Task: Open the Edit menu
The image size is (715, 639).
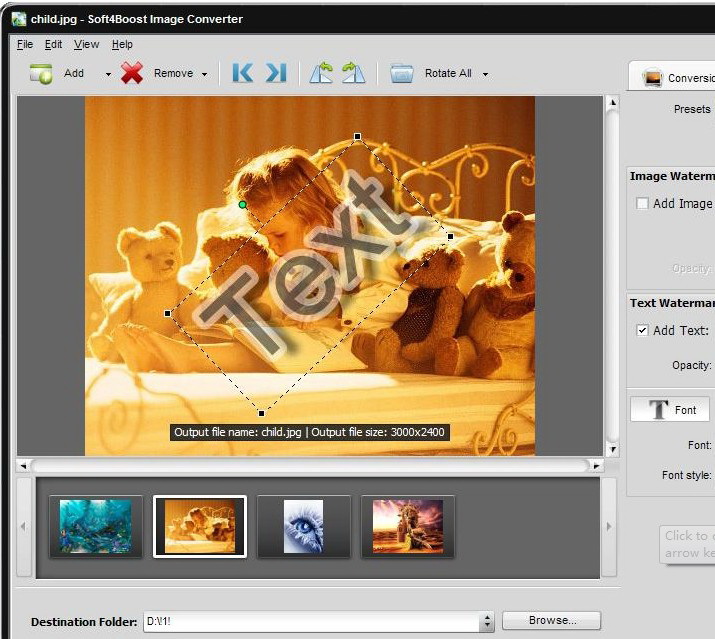Action: point(53,45)
